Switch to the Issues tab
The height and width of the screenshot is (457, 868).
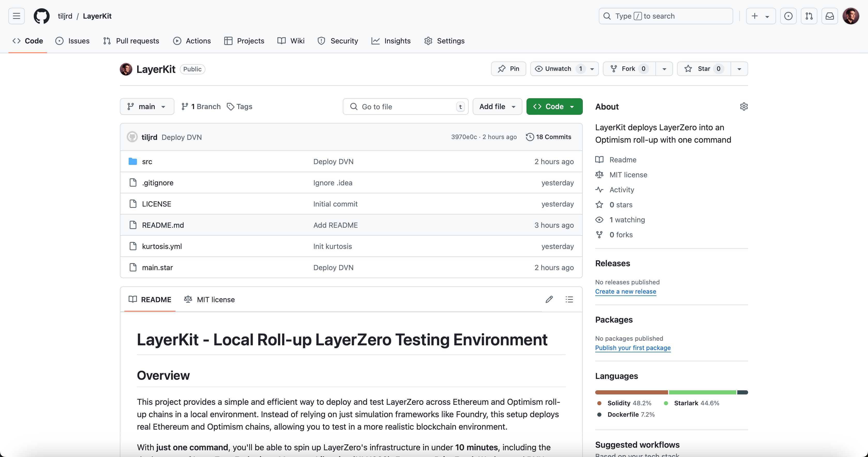point(72,41)
